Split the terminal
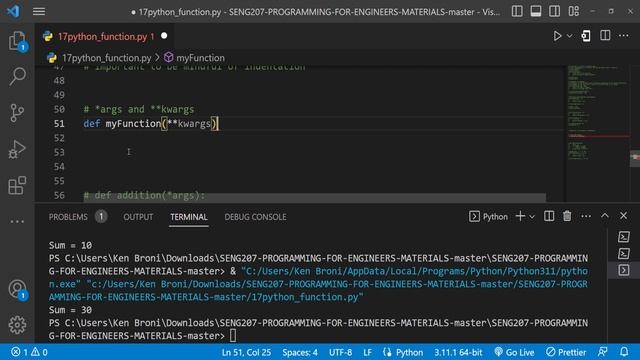Image resolution: width=640 pixels, height=360 pixels. click(549, 216)
